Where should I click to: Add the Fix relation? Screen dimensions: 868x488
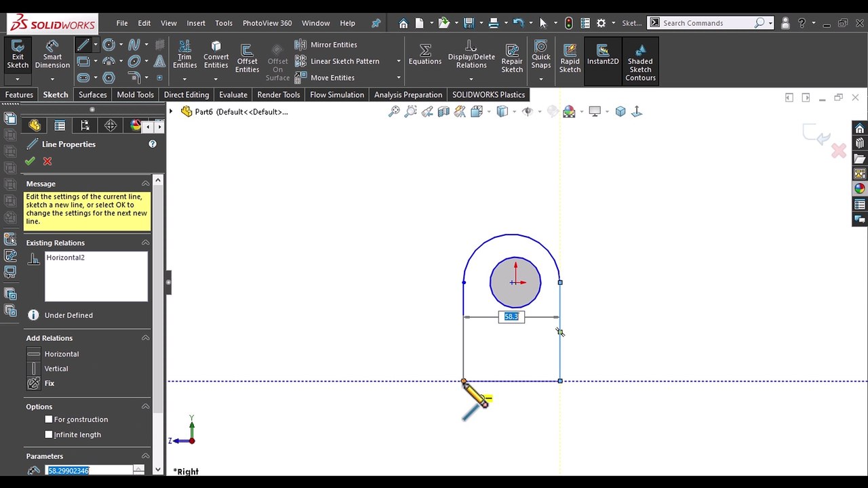tap(41, 384)
